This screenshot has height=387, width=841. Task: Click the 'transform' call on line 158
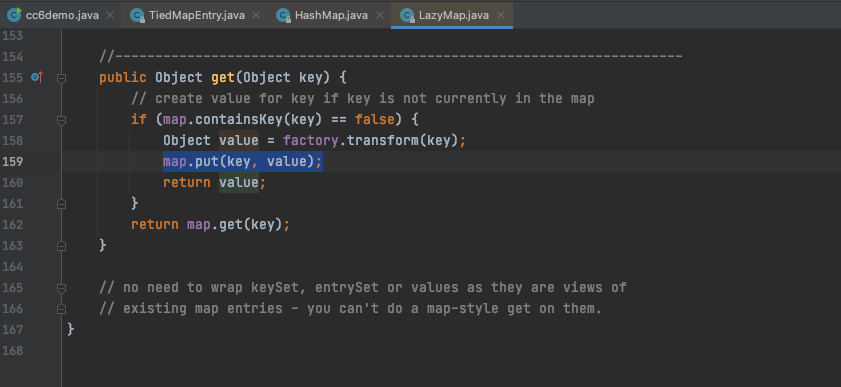coord(382,140)
